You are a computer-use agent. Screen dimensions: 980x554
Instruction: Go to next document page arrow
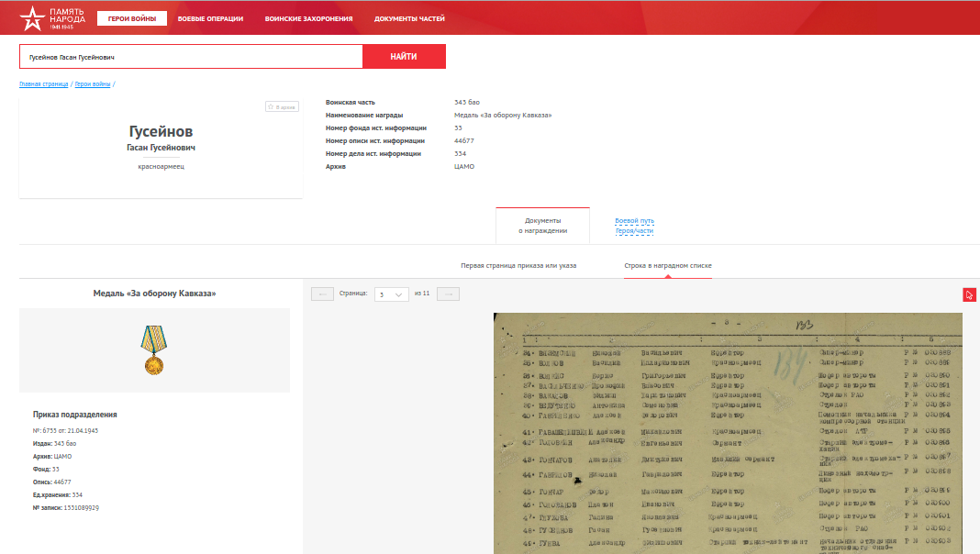click(x=448, y=294)
